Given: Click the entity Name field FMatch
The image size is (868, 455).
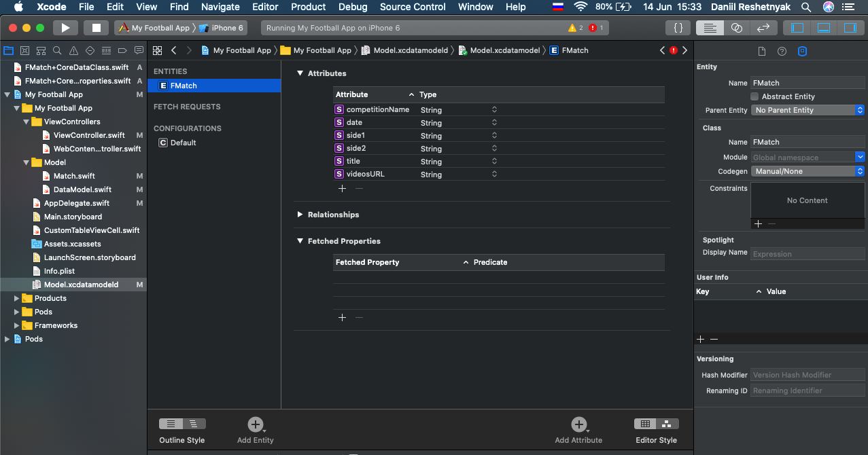Looking at the screenshot, I should [x=808, y=83].
